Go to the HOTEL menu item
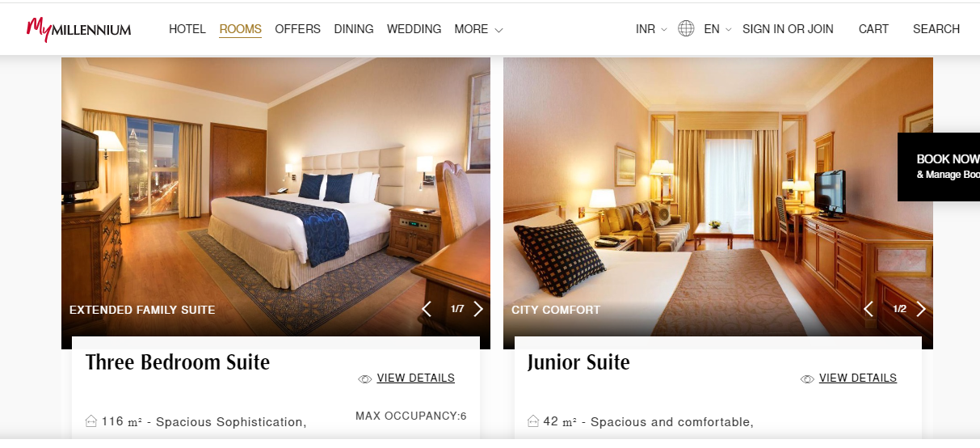Viewport: 980px width, 448px height. pos(187,29)
